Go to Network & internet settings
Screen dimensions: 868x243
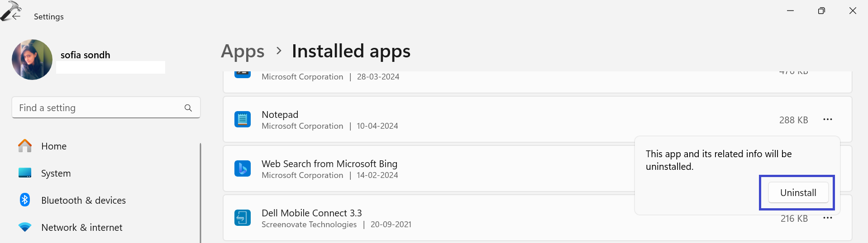coord(81,228)
